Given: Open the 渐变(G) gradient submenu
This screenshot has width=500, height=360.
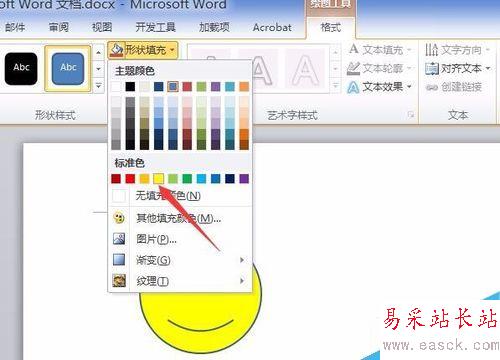Looking at the screenshot, I should (x=180, y=260).
